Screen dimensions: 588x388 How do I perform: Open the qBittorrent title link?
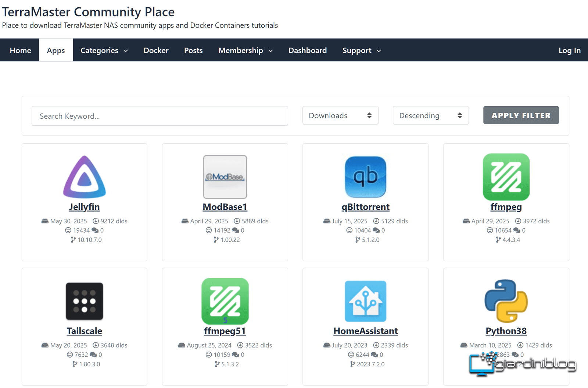pos(366,207)
